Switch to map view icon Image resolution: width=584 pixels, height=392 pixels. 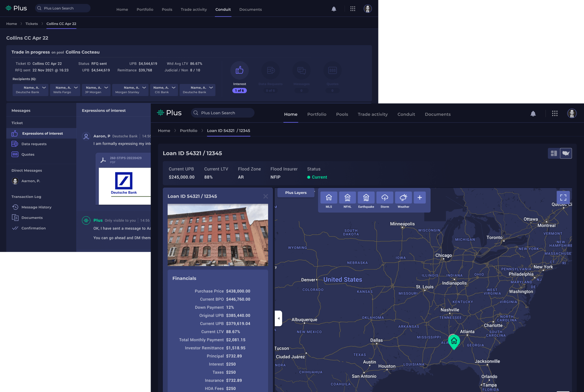(x=566, y=153)
